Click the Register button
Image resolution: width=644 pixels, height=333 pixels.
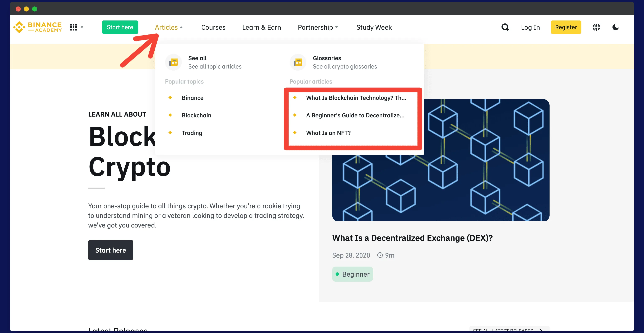pyautogui.click(x=566, y=27)
